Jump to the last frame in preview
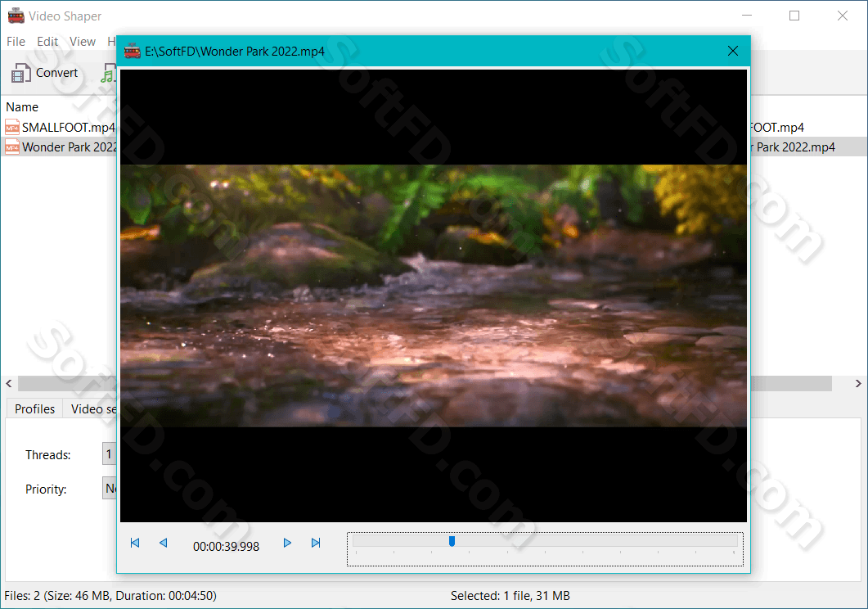Image resolution: width=868 pixels, height=609 pixels. 316,543
